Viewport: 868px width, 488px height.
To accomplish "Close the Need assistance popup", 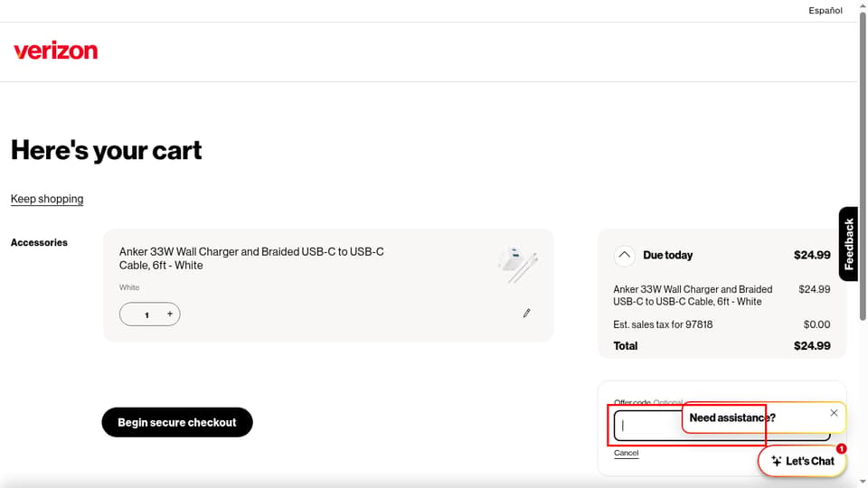I will click(834, 413).
